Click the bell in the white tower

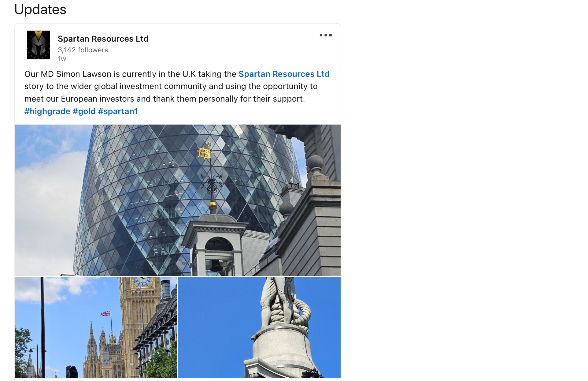(216, 265)
